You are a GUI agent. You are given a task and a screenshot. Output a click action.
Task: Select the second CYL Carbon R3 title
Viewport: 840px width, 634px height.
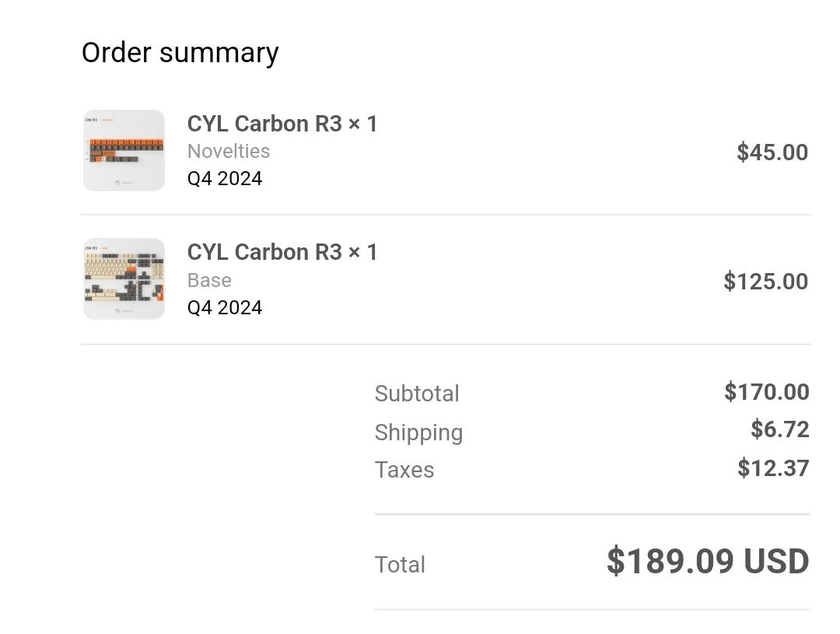282,252
